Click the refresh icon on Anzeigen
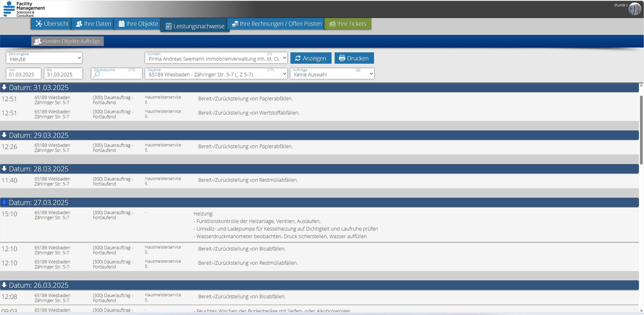This screenshot has width=644, height=315. point(298,58)
